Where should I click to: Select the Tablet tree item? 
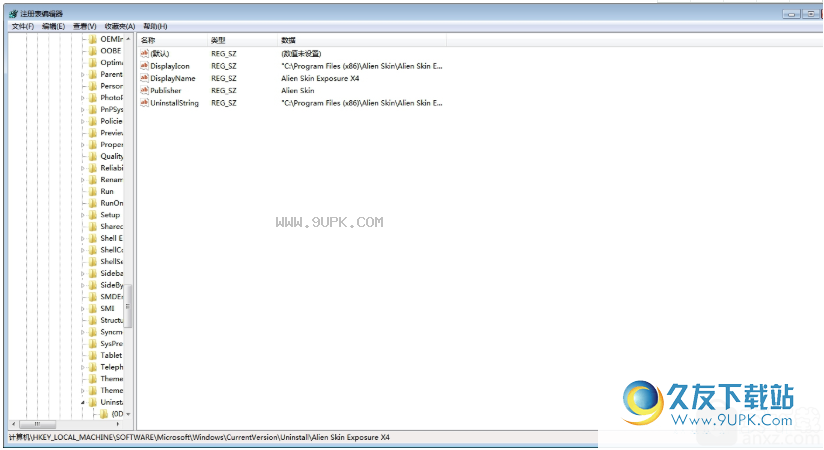click(x=111, y=355)
